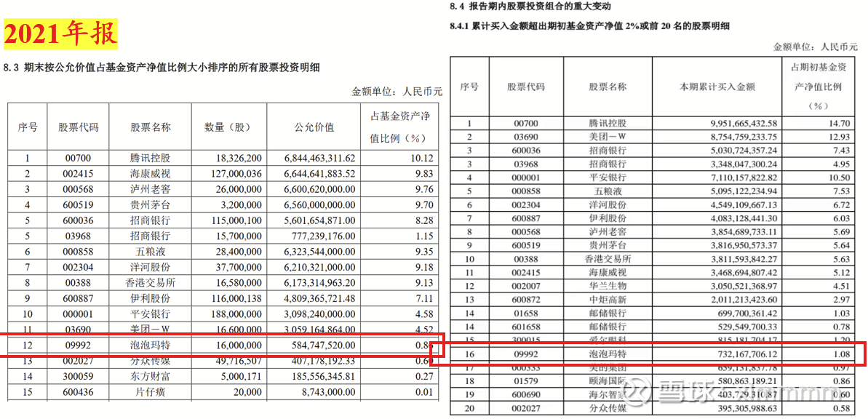
Task: Click fair value 584,747,520.00 for 泡泡玛特
Action: tap(324, 346)
